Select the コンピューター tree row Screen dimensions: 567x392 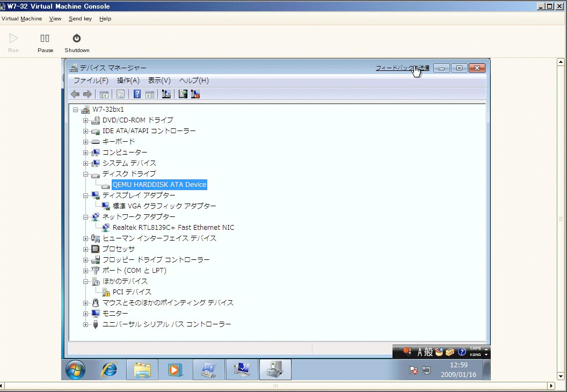125,153
